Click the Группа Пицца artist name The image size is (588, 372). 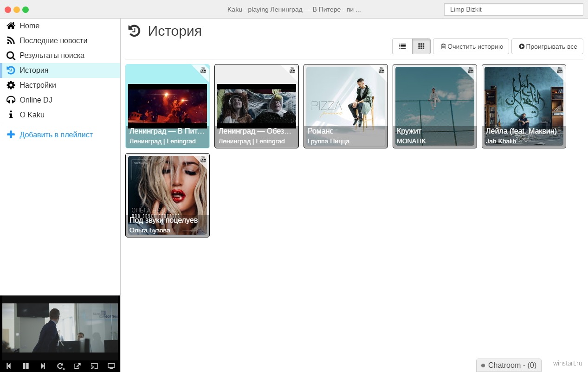pos(329,141)
